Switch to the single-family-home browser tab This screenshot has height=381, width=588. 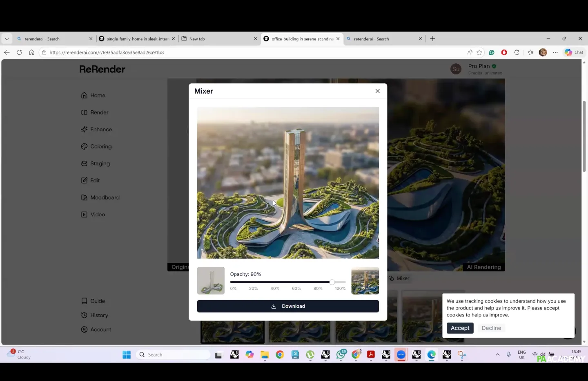coord(135,39)
